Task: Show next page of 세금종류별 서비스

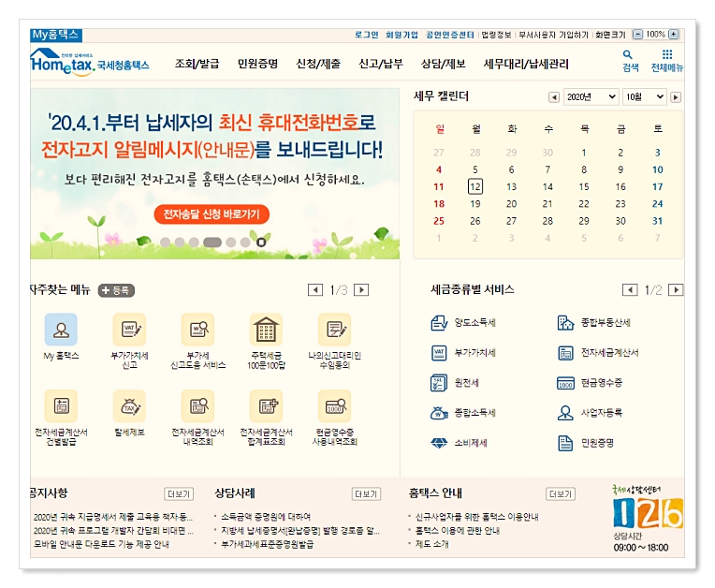Action: point(676,289)
